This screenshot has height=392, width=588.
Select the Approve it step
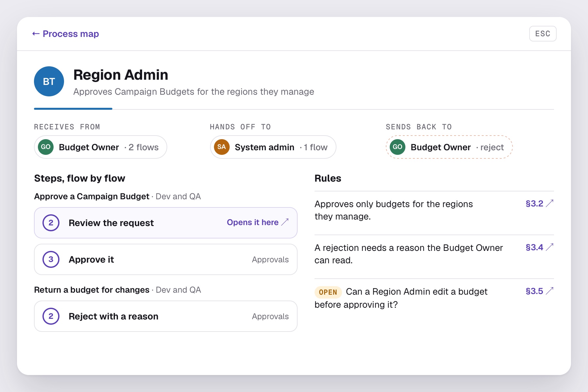[166, 259]
